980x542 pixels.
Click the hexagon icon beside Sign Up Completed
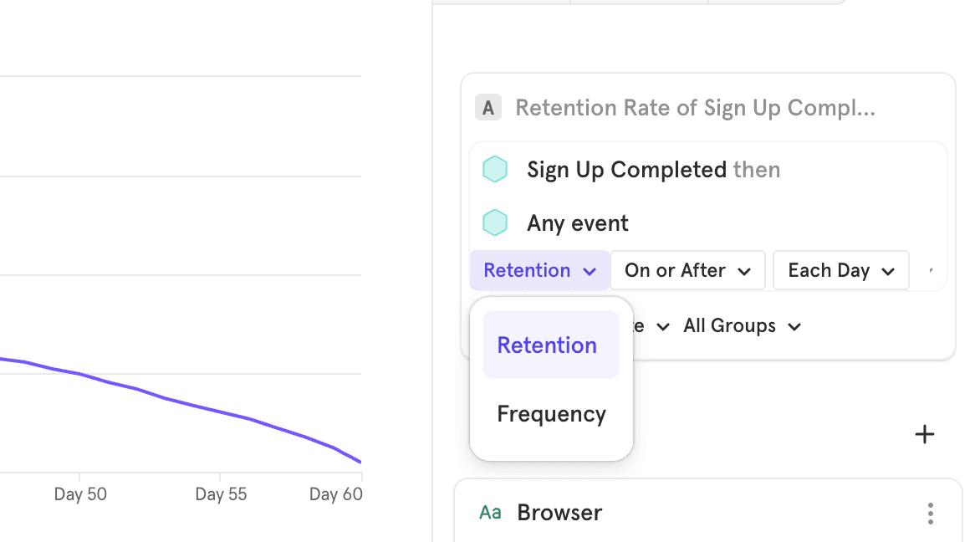point(495,170)
